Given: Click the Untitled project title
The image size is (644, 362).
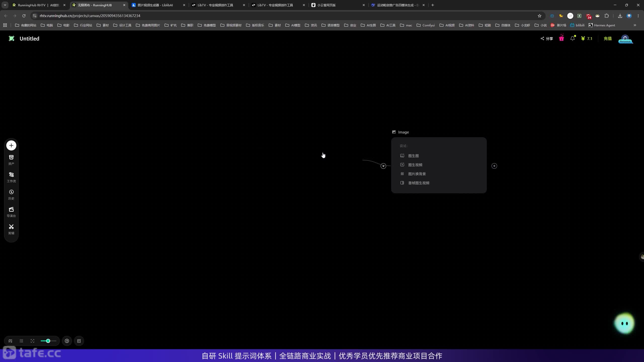Looking at the screenshot, I should coord(29,38).
